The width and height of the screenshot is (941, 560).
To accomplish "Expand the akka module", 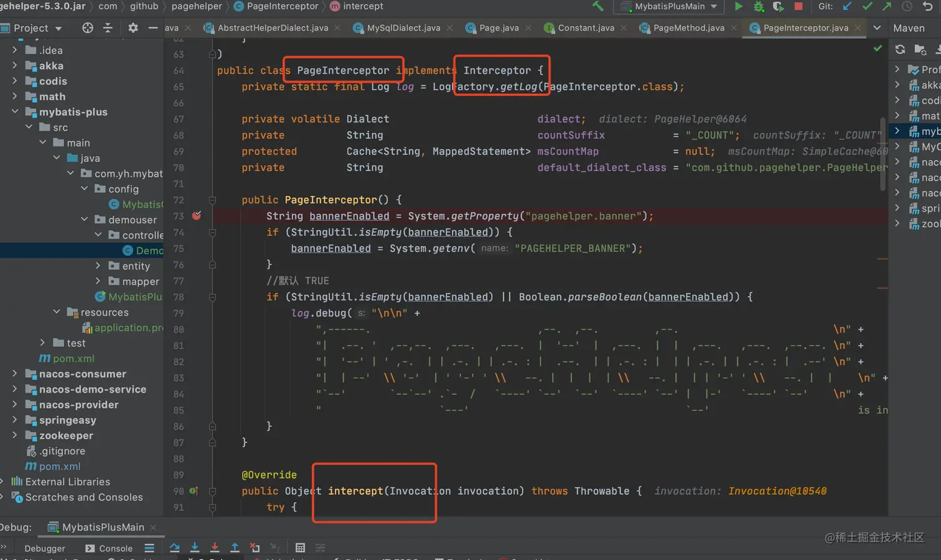I will 14,65.
